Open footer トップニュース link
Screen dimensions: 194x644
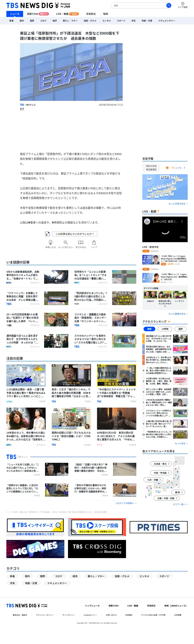pos(92,605)
